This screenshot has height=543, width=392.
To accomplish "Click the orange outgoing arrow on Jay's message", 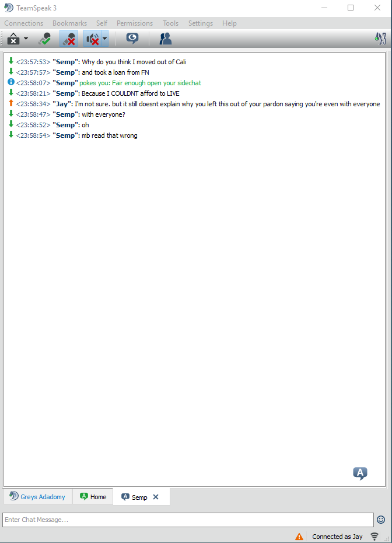I will pos(11,103).
